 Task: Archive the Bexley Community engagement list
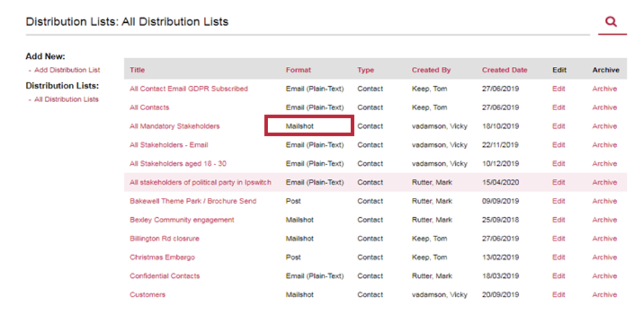pyautogui.click(x=604, y=220)
